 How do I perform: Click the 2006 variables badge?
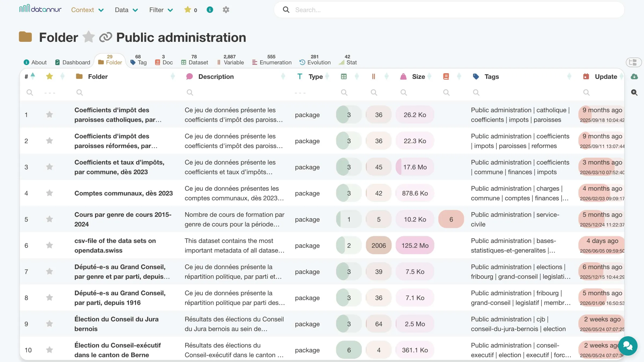(379, 245)
